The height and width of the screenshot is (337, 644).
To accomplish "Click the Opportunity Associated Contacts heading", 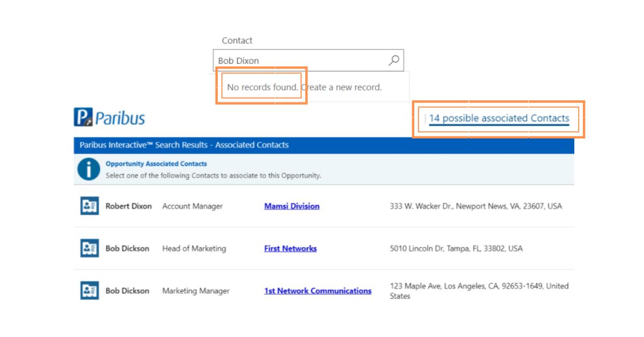I will [x=156, y=164].
